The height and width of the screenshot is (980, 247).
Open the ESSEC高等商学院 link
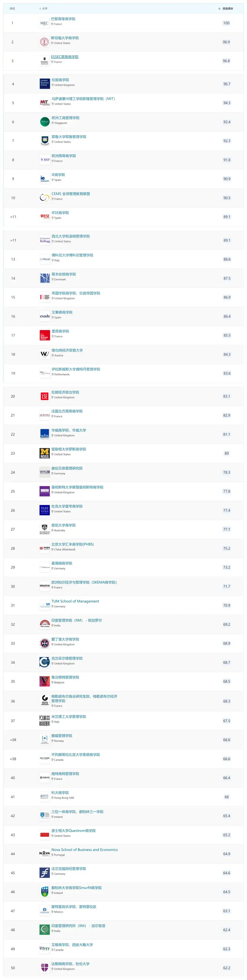coord(65,57)
